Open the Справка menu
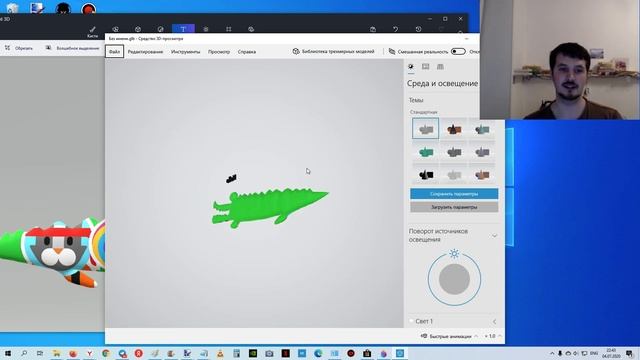This screenshot has height=360, width=640. pos(247,52)
